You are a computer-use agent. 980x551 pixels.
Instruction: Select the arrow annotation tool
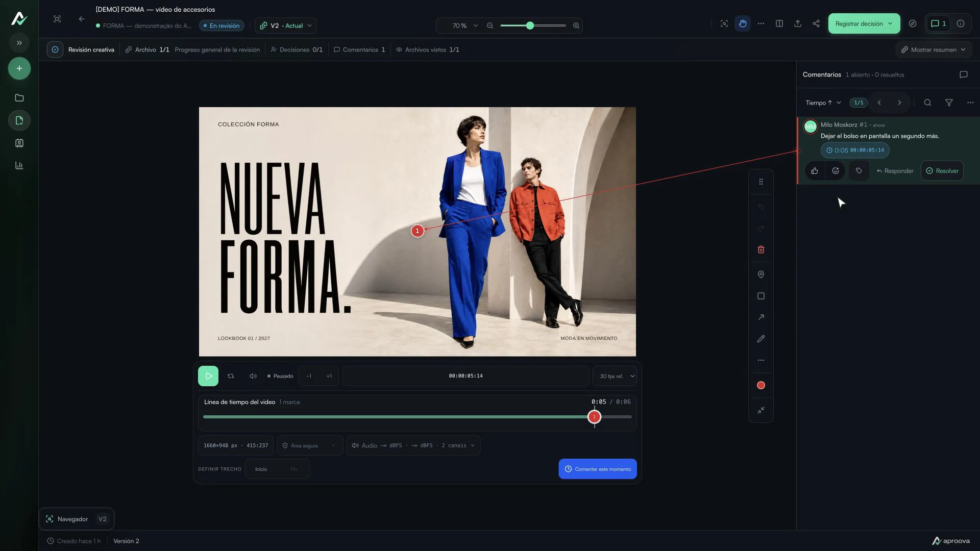pos(761,317)
